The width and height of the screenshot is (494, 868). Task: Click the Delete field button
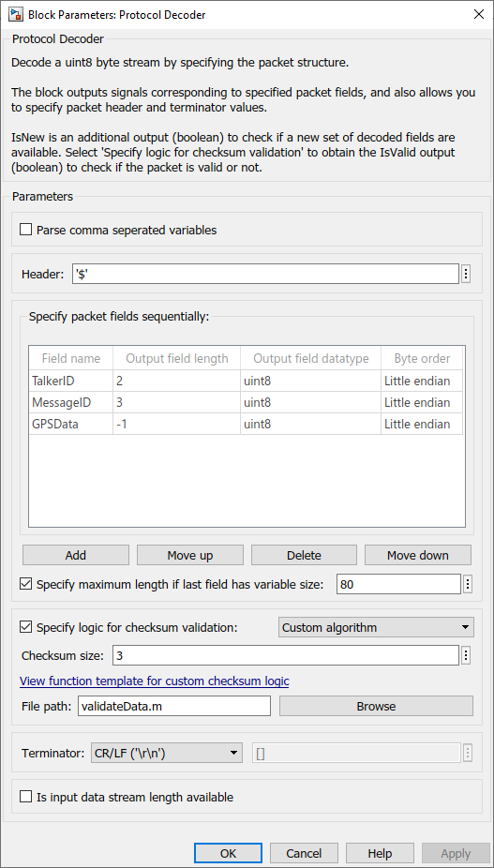[x=304, y=555]
